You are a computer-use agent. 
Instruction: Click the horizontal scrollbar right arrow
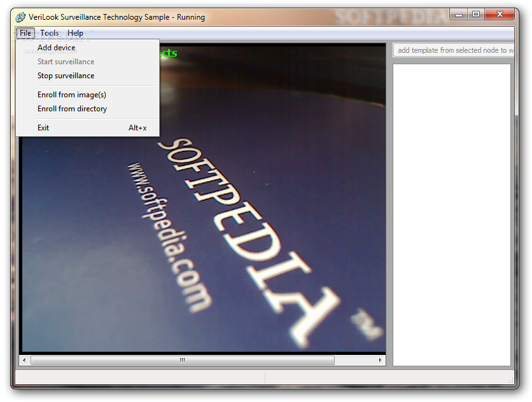[381, 360]
